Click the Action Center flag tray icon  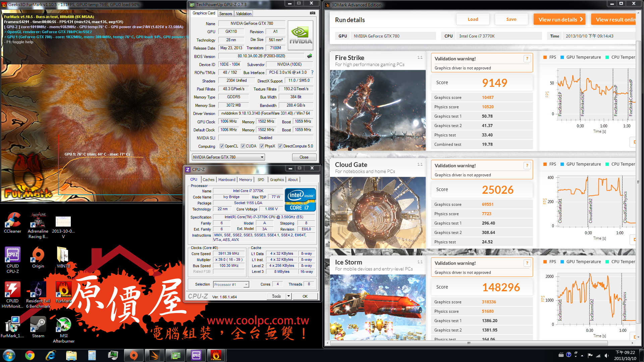tap(590, 355)
